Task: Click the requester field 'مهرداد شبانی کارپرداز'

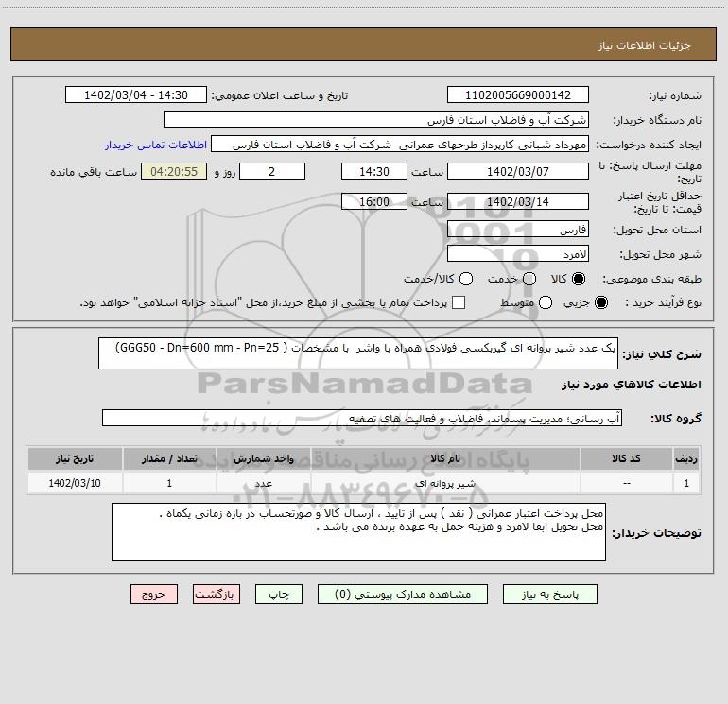Action: coord(400,144)
